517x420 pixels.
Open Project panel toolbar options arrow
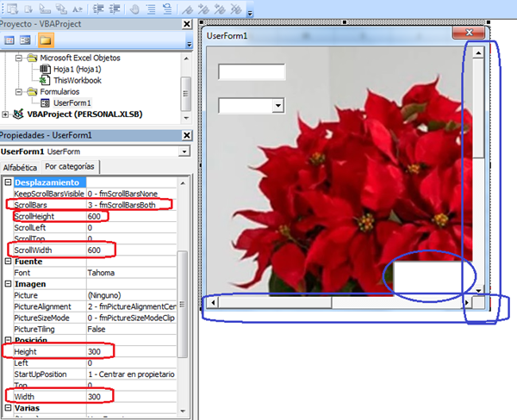click(x=190, y=44)
